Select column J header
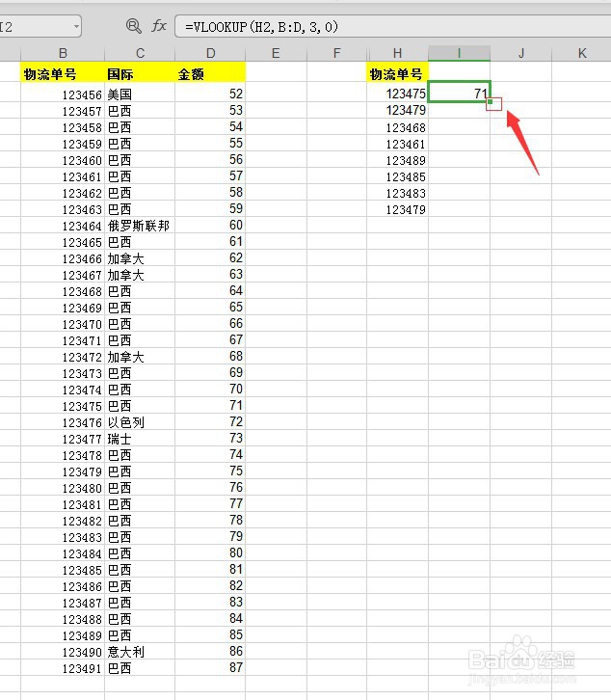Screen dimensions: 611x700 tap(520, 54)
